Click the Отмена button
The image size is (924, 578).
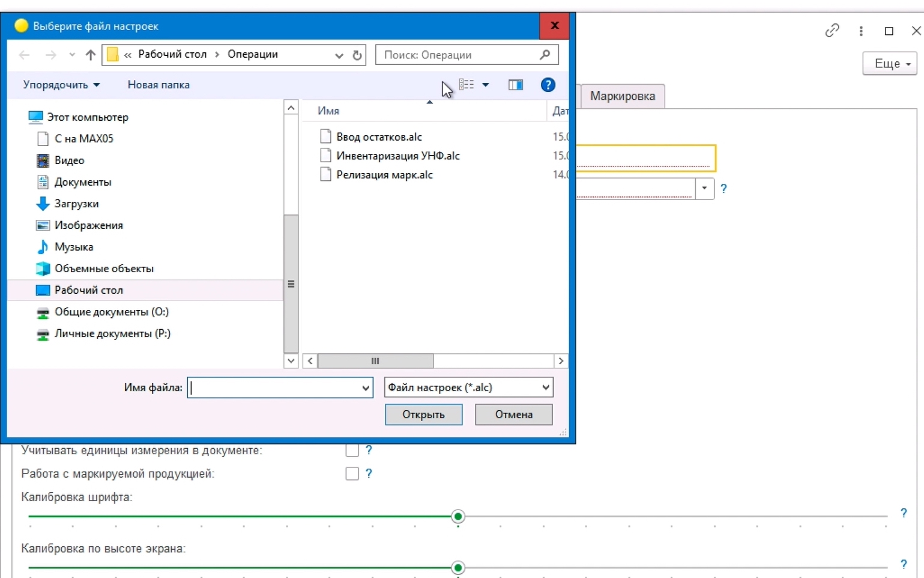click(x=514, y=415)
